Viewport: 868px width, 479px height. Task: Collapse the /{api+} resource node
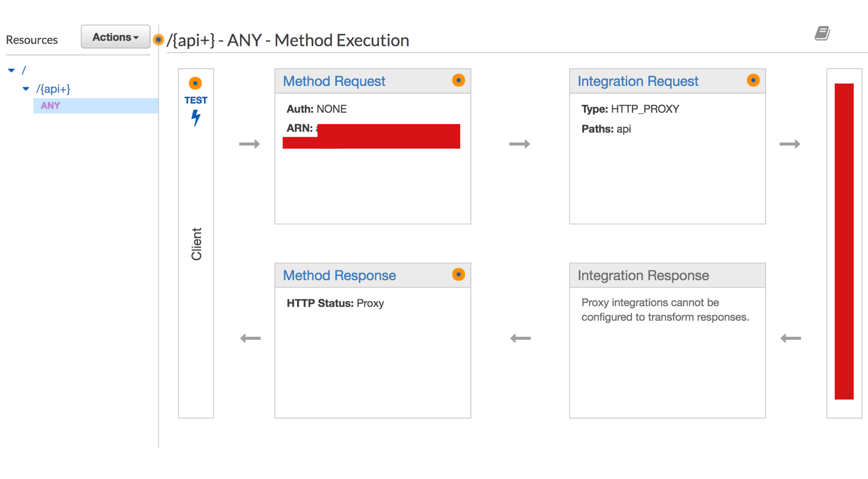point(26,89)
